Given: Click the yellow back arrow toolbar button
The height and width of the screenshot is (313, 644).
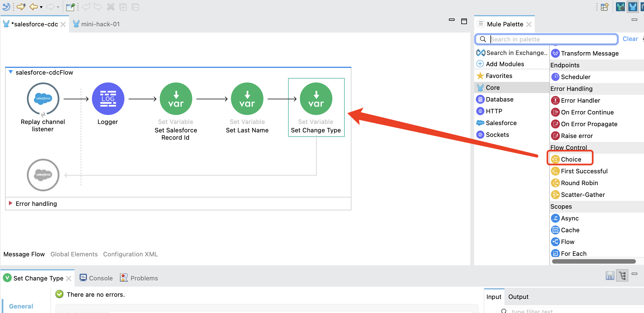Looking at the screenshot, I should 33,7.
